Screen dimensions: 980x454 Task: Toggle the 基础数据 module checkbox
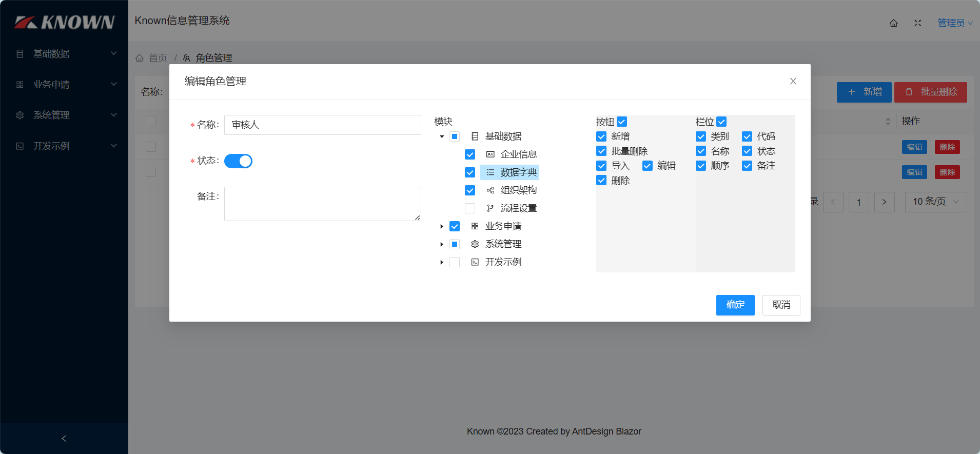pyautogui.click(x=455, y=136)
